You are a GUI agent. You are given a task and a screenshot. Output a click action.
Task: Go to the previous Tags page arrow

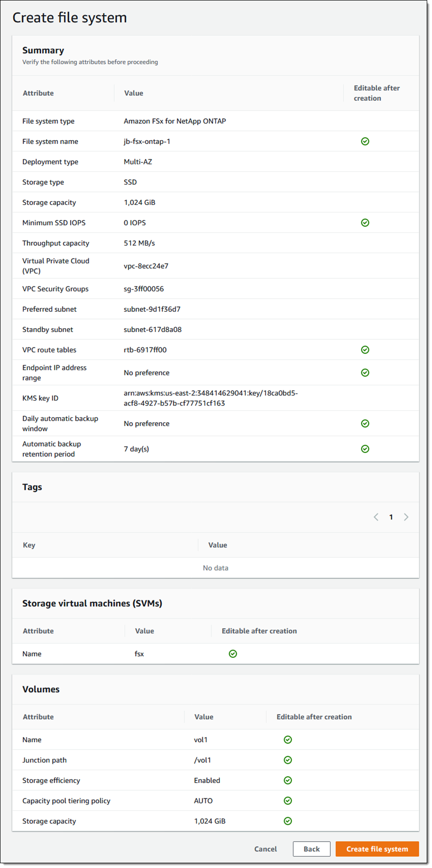click(376, 517)
